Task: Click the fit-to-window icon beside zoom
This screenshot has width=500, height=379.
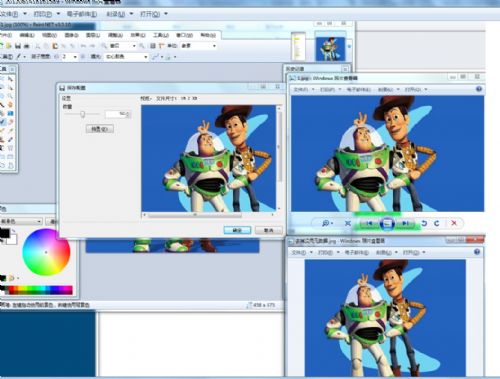Action: 348,223
